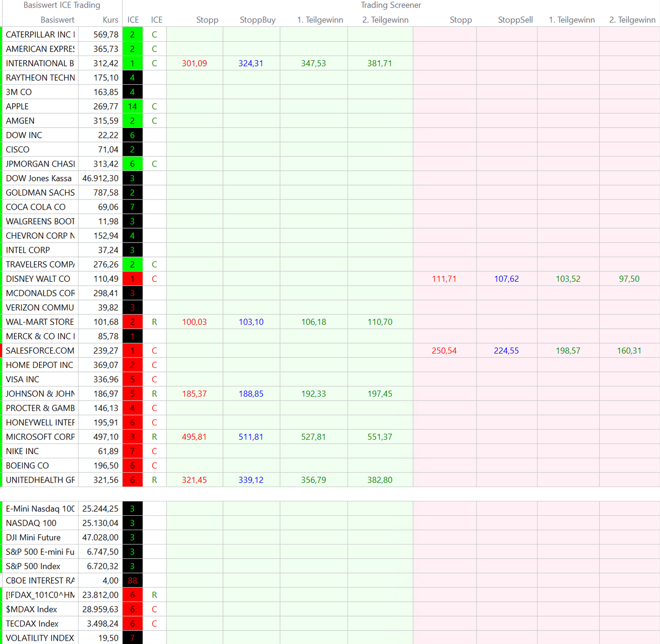Click the StoppBuy column header
The image size is (660, 644).
(257, 20)
